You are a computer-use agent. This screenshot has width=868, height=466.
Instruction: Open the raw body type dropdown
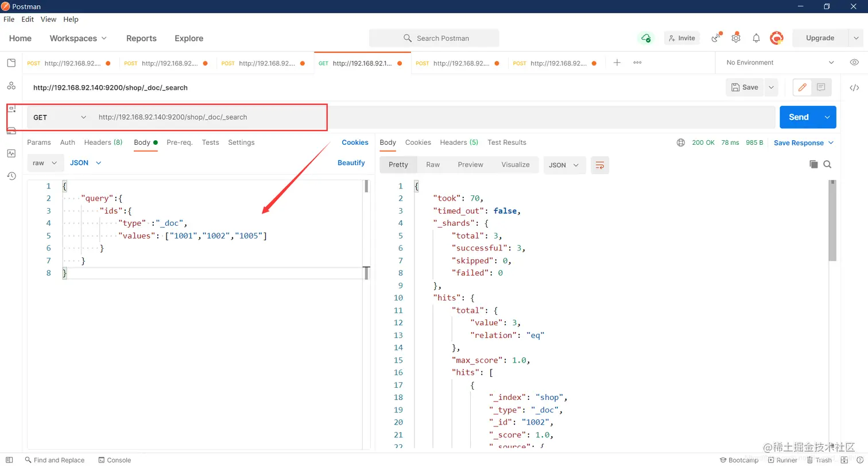coord(45,163)
